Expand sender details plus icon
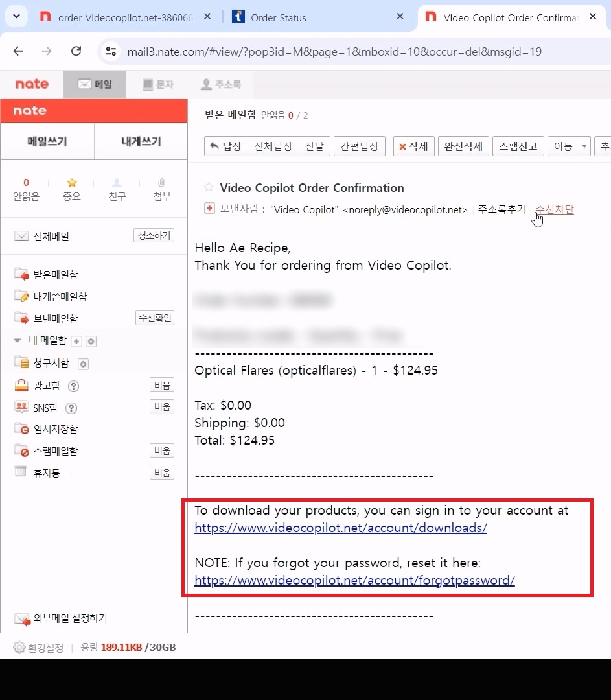This screenshot has height=700, width=611. 209,208
